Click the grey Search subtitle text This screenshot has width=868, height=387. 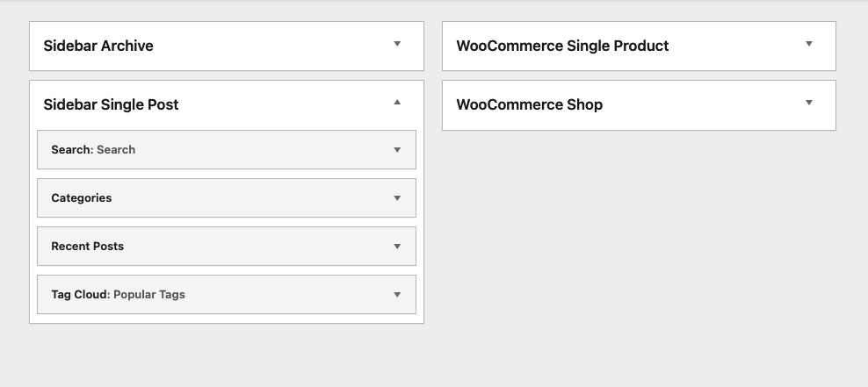pyautogui.click(x=116, y=150)
